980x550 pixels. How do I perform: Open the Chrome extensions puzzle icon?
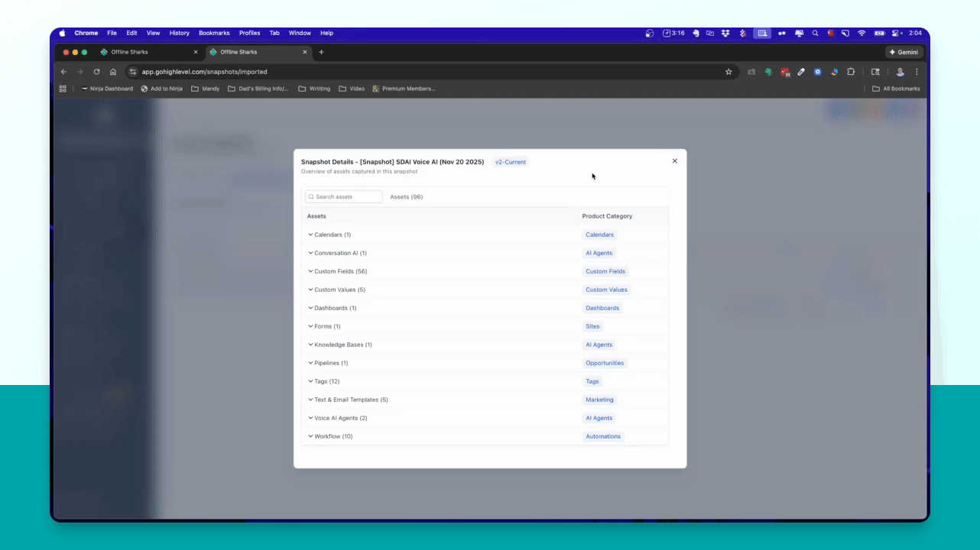click(x=851, y=72)
